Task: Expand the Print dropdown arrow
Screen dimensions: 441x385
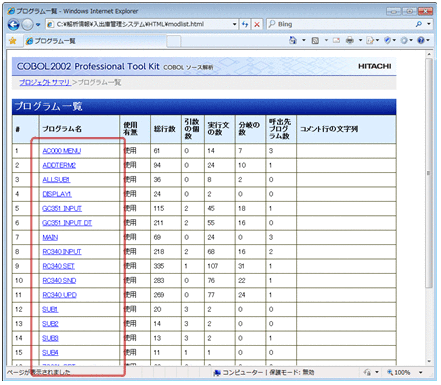Action: 360,41
